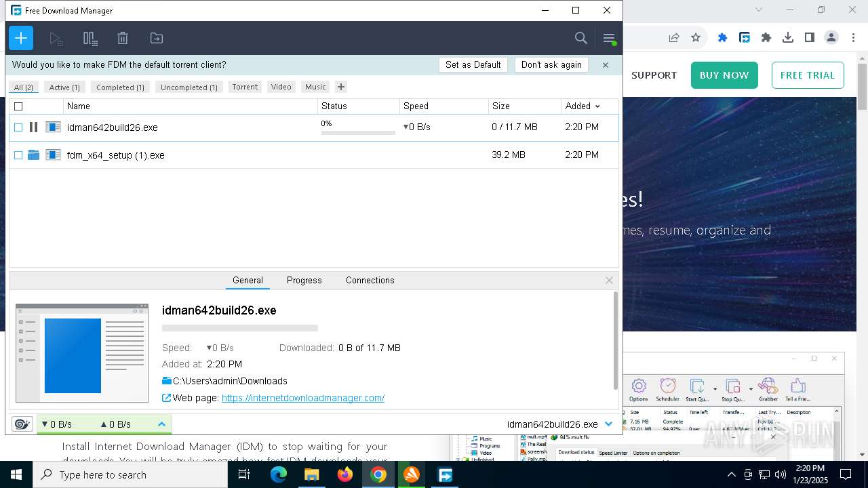Click the Move to folder toolbar icon
The width and height of the screenshot is (868, 488).
[156, 39]
